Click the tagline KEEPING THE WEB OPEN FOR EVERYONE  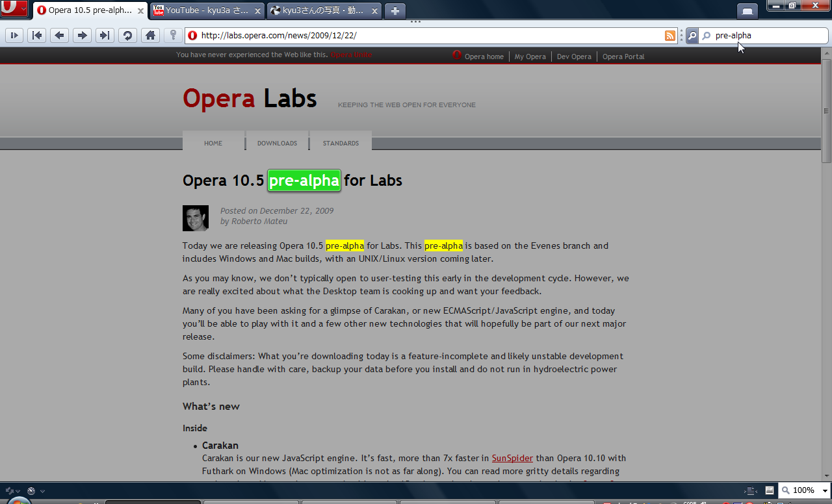pyautogui.click(x=407, y=105)
